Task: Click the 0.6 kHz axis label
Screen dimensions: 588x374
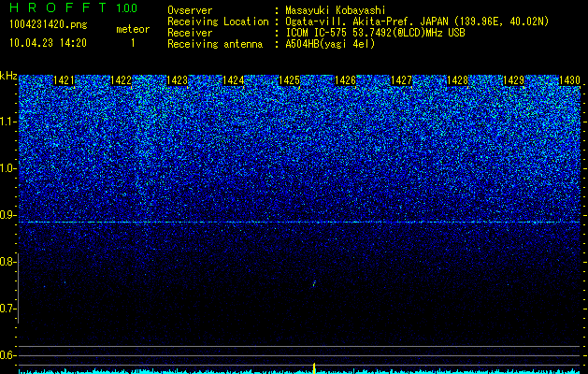Action: (8, 355)
